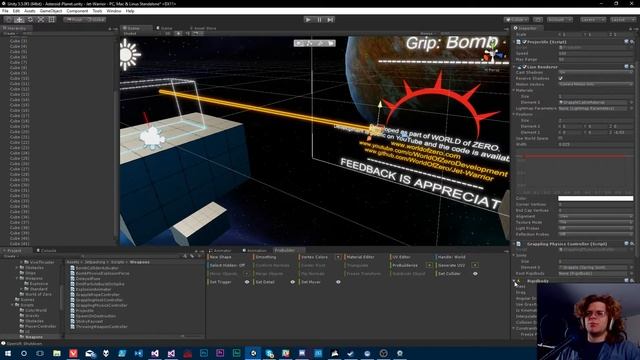Open the Window menu
640x360 pixels.
click(x=114, y=11)
